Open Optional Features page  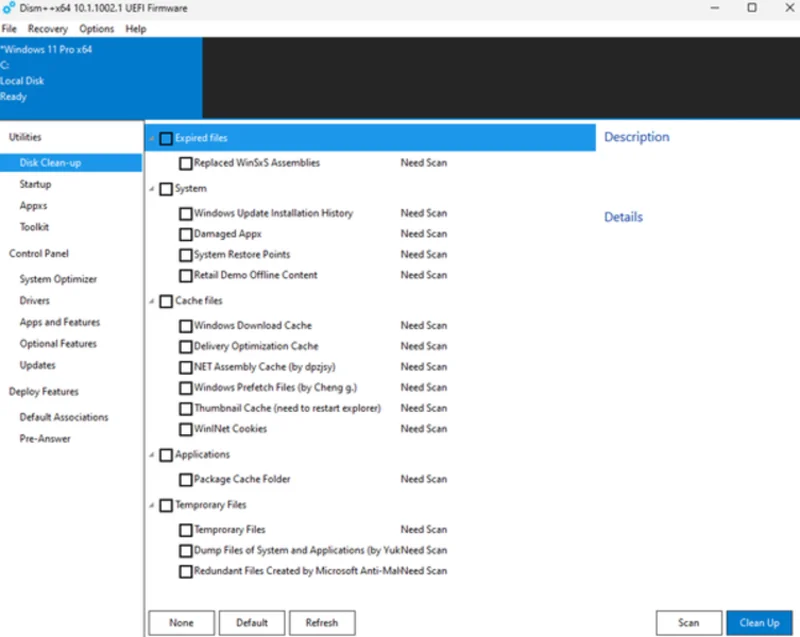tap(58, 343)
